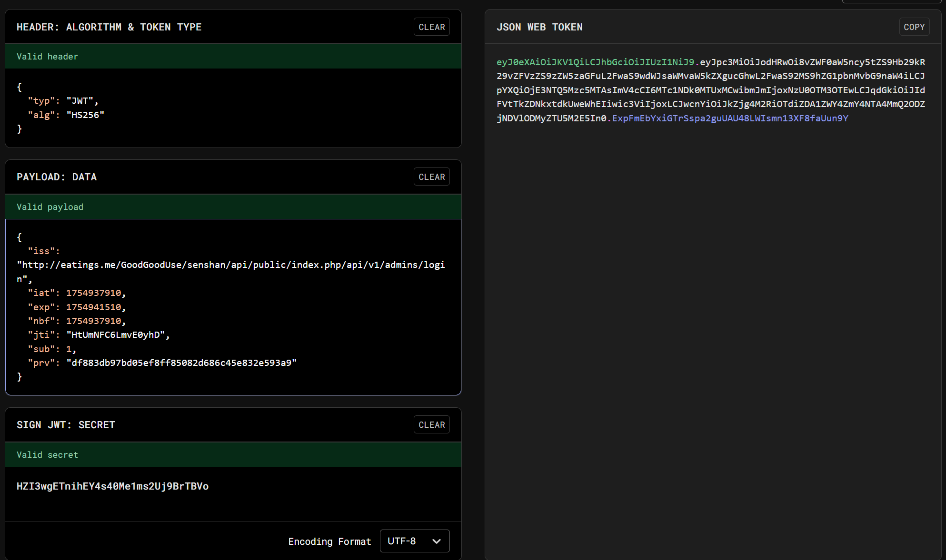Click the purple signature segment of the token
The image size is (946, 560).
point(730,118)
